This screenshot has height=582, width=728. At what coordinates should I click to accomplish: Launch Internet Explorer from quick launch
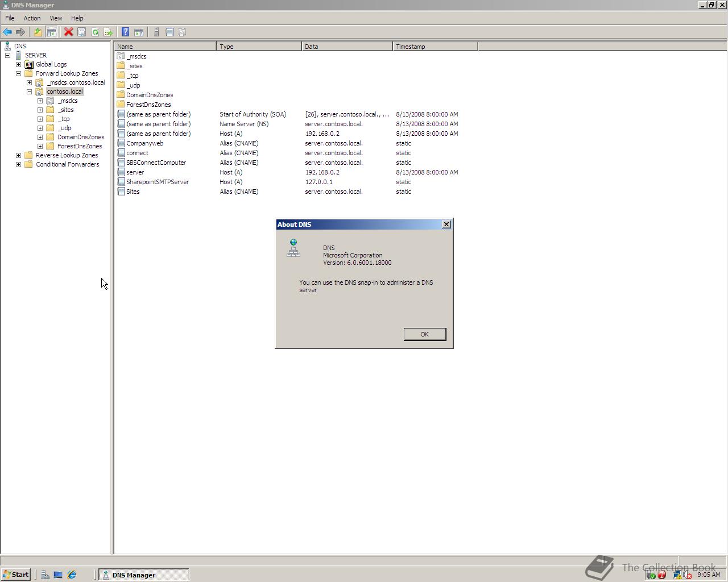[x=72, y=575]
